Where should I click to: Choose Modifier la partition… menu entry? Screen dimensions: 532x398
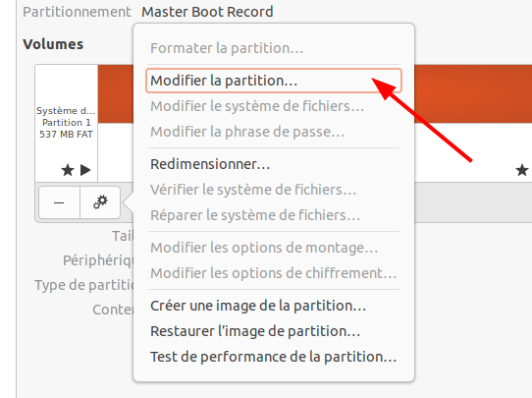click(x=274, y=81)
